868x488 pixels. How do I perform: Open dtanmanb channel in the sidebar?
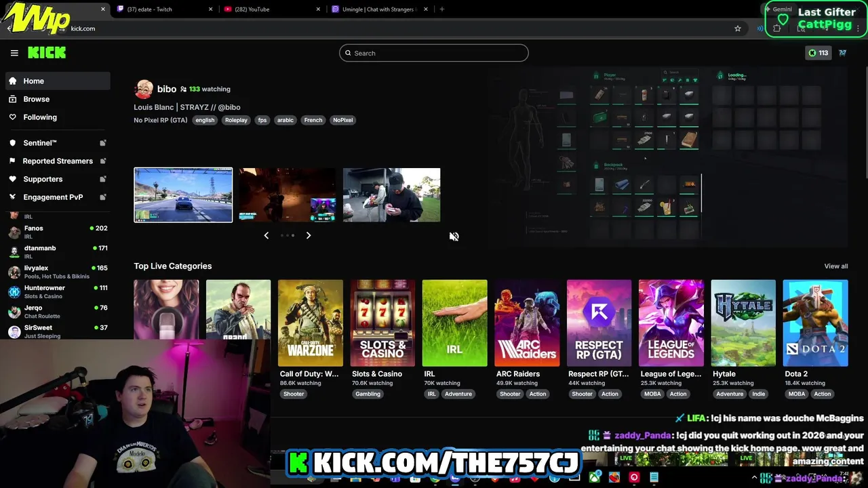58,251
